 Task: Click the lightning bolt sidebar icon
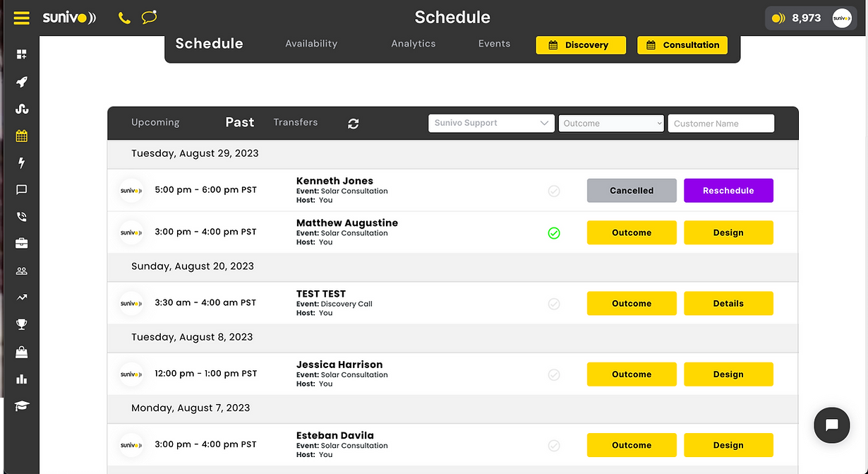22,163
